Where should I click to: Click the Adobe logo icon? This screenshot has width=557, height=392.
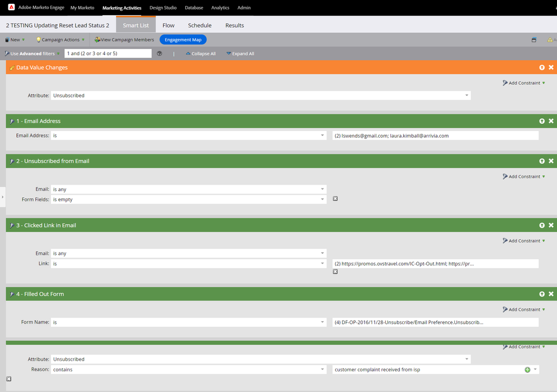tap(11, 7)
